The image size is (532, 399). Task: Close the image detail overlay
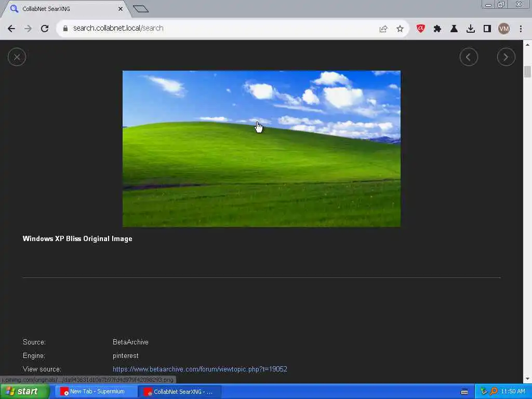point(17,57)
